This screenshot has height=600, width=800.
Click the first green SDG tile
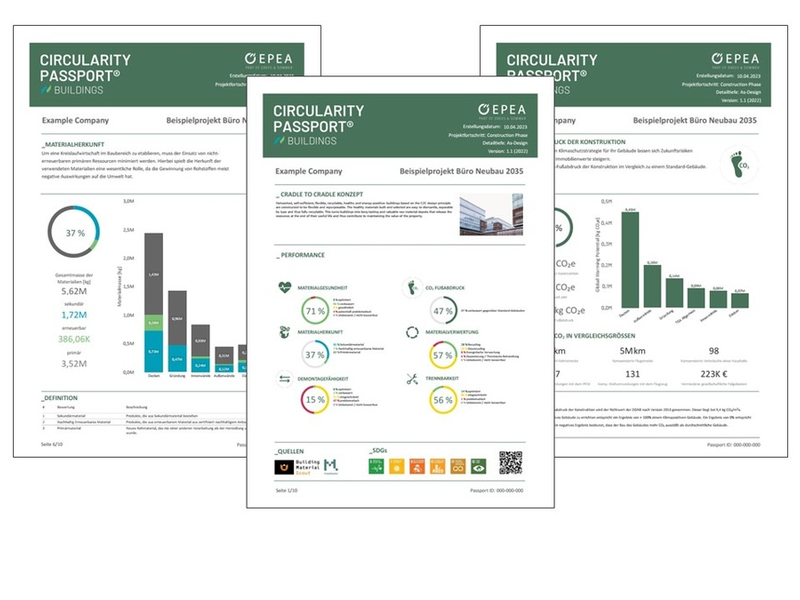coord(376,465)
